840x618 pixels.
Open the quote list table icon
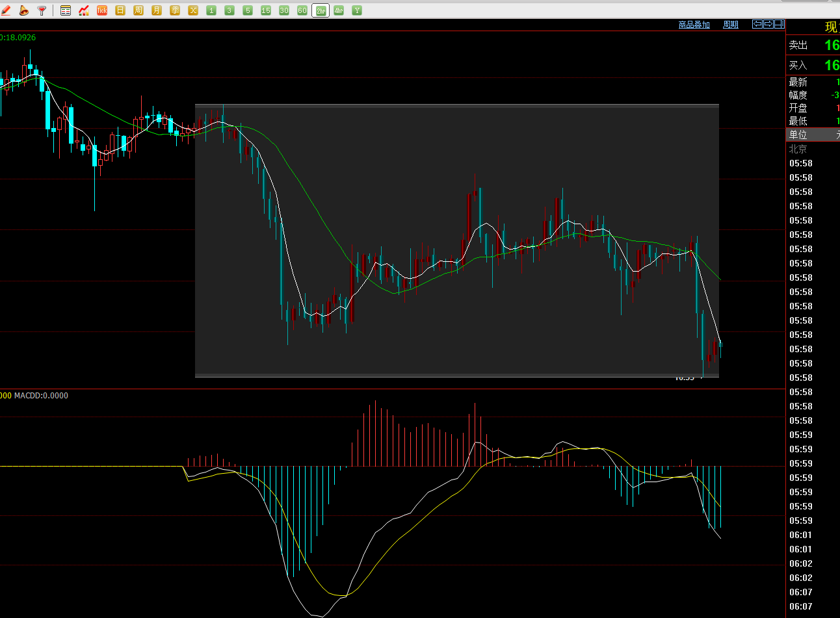click(x=66, y=10)
